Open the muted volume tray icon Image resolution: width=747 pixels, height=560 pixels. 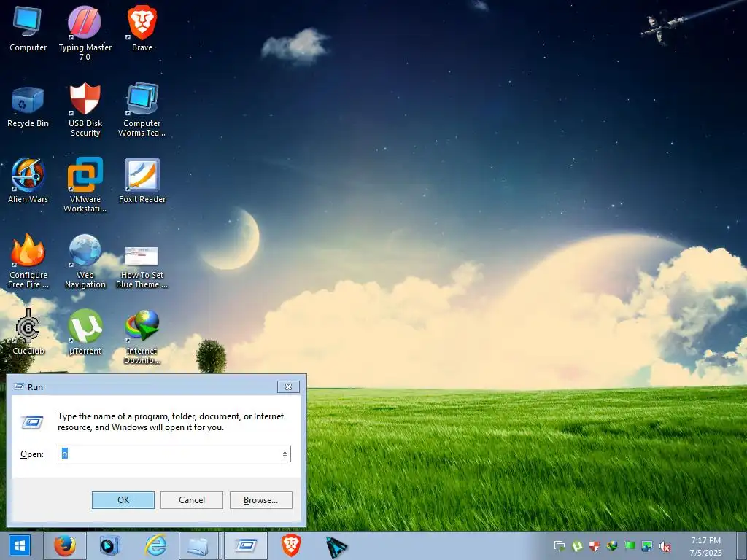coord(664,546)
